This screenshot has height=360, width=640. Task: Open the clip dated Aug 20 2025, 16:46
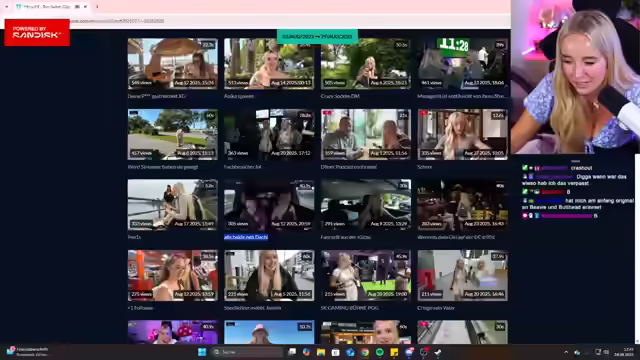(462, 275)
